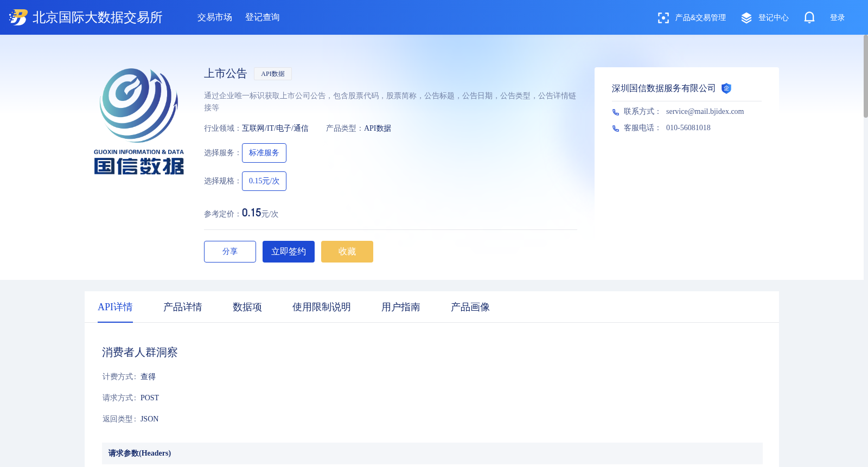Click the 深圳国信数据服务有限公司 company name
868x467 pixels.
tap(663, 88)
